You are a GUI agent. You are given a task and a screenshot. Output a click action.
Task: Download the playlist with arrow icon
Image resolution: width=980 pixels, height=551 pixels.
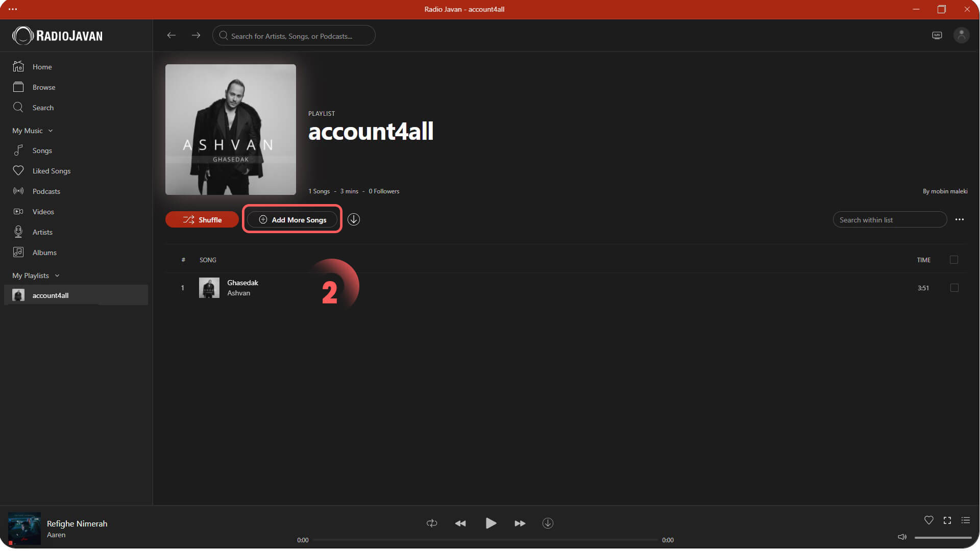click(x=354, y=219)
